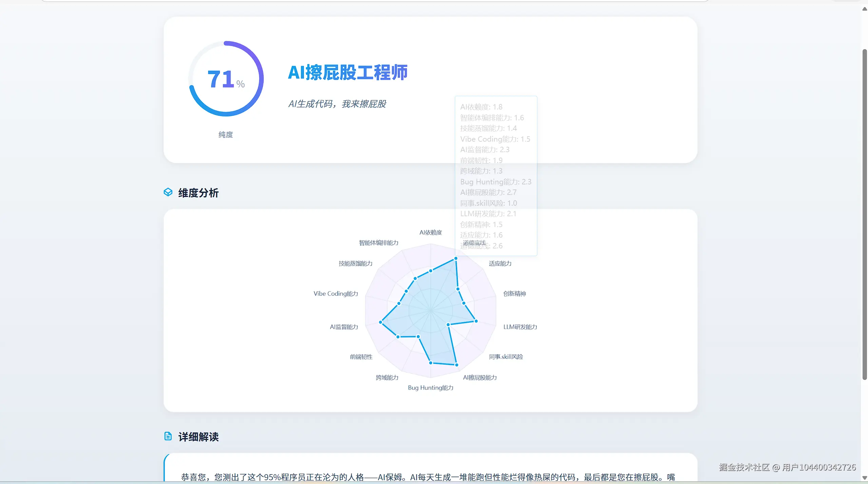Image resolution: width=868 pixels, height=484 pixels.
Task: Click the Bug Hunting能力 data point
Action: 431,363
